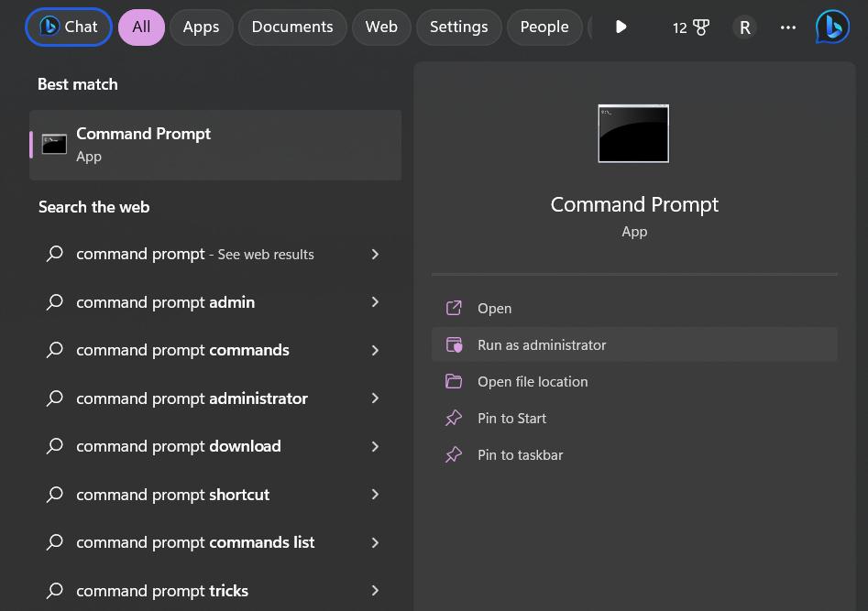This screenshot has height=611, width=868.
Task: Select the All filter tab
Action: 141,27
